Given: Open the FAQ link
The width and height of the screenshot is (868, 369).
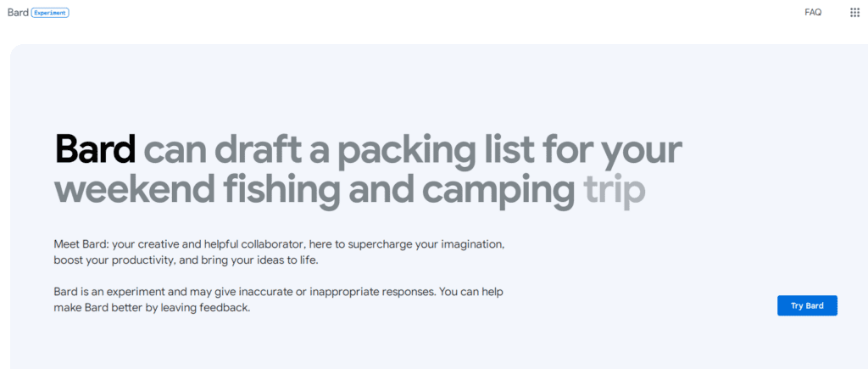Looking at the screenshot, I should tap(813, 13).
